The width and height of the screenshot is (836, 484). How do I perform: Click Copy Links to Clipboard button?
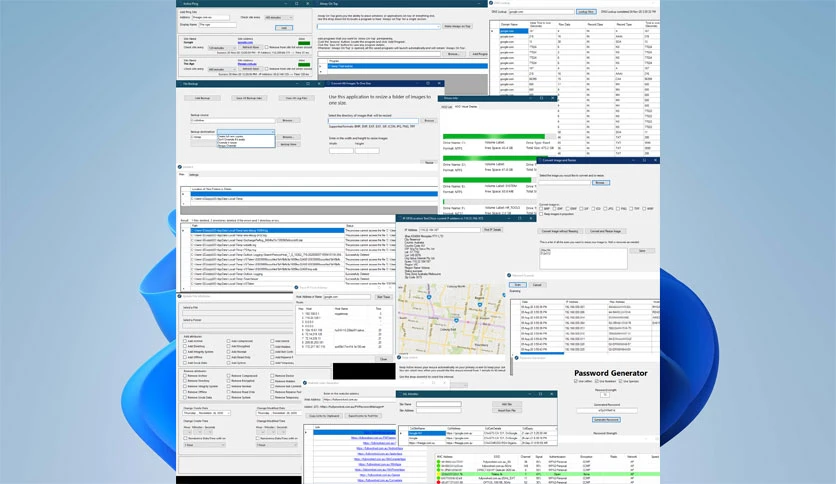[x=324, y=416]
